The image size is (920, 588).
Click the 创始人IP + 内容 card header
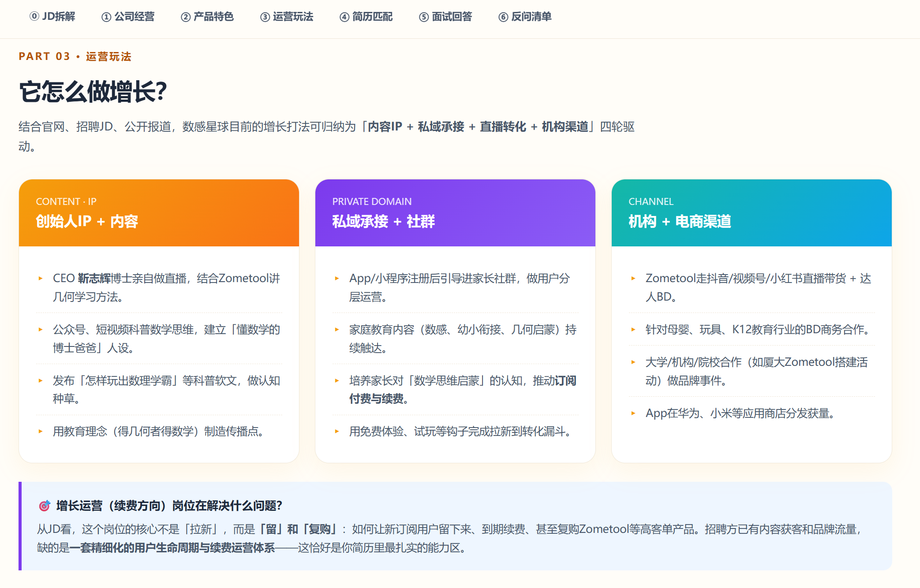(159, 213)
